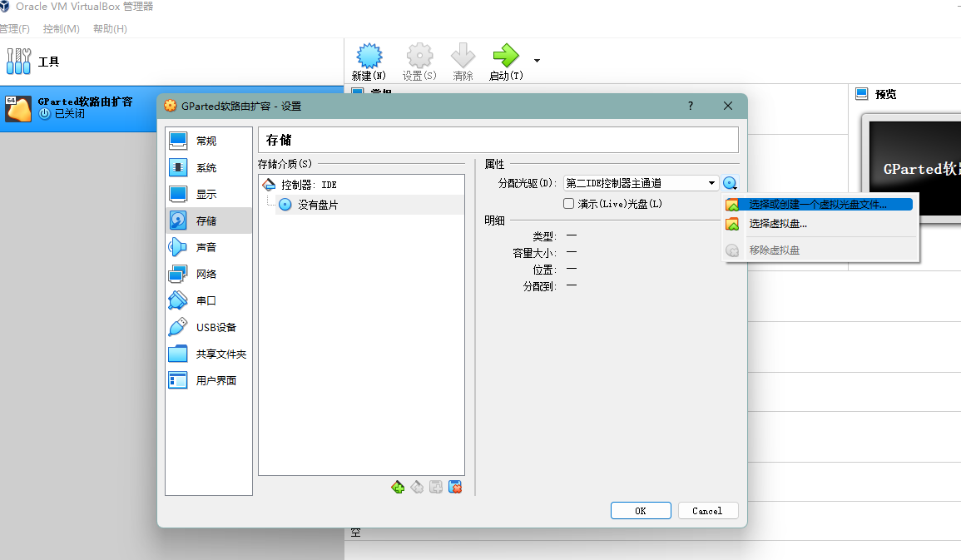
Task: Open the 控制(M) menu
Action: [x=62, y=29]
